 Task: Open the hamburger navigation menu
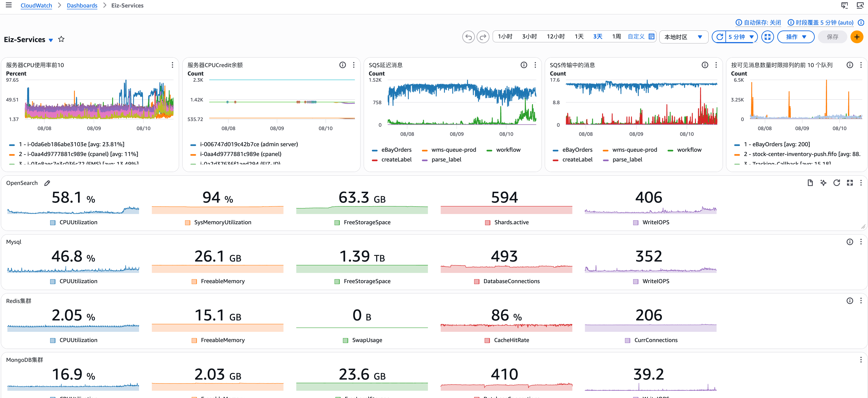coord(9,5)
